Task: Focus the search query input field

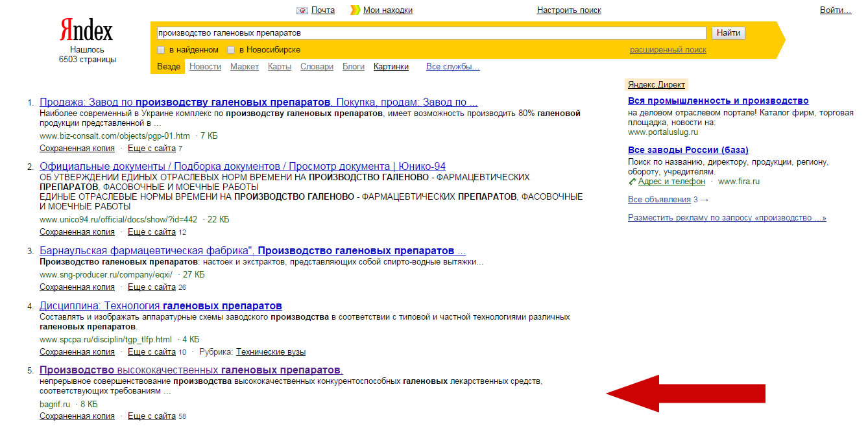Action: point(431,33)
